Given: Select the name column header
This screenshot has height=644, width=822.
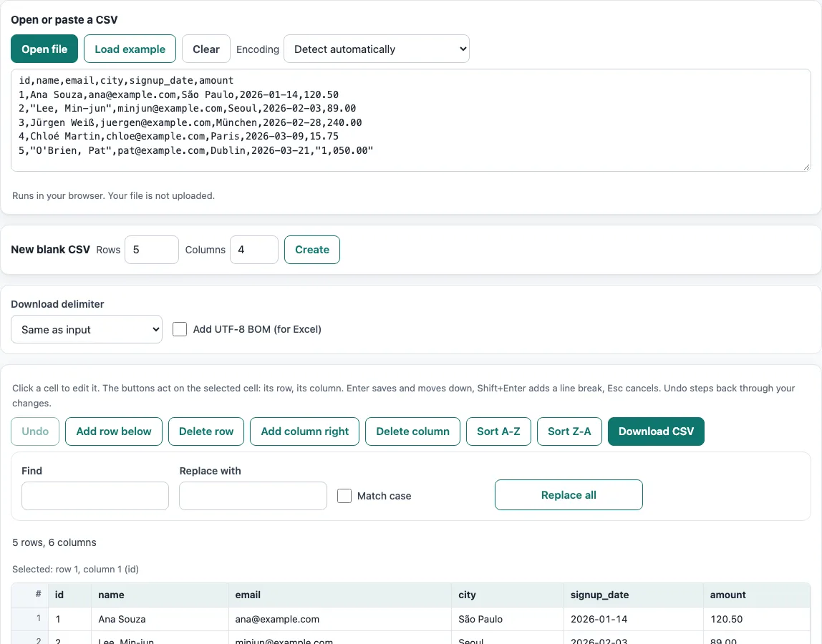Looking at the screenshot, I should point(160,595).
